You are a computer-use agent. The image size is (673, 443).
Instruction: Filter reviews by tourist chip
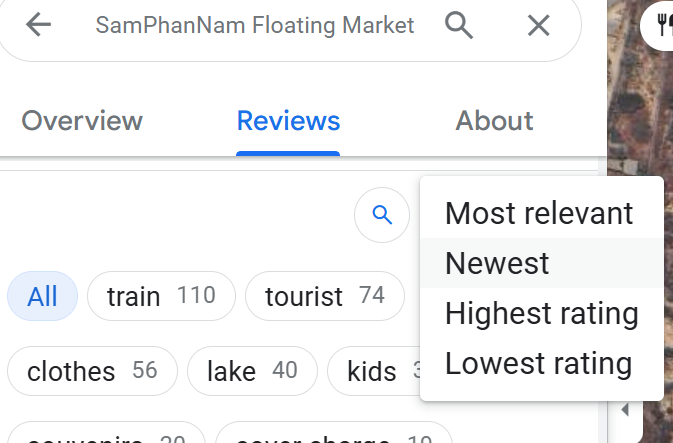click(325, 296)
